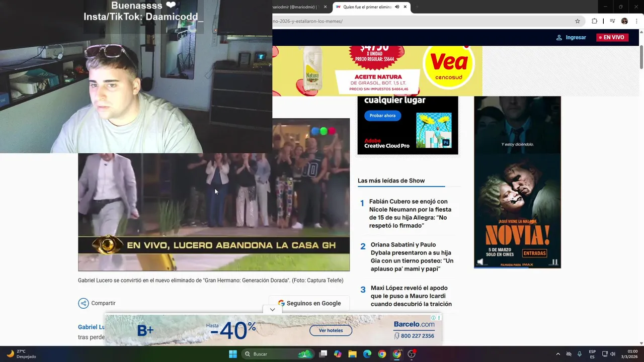Open network tray icon
The image size is (644, 362).
(x=605, y=354)
